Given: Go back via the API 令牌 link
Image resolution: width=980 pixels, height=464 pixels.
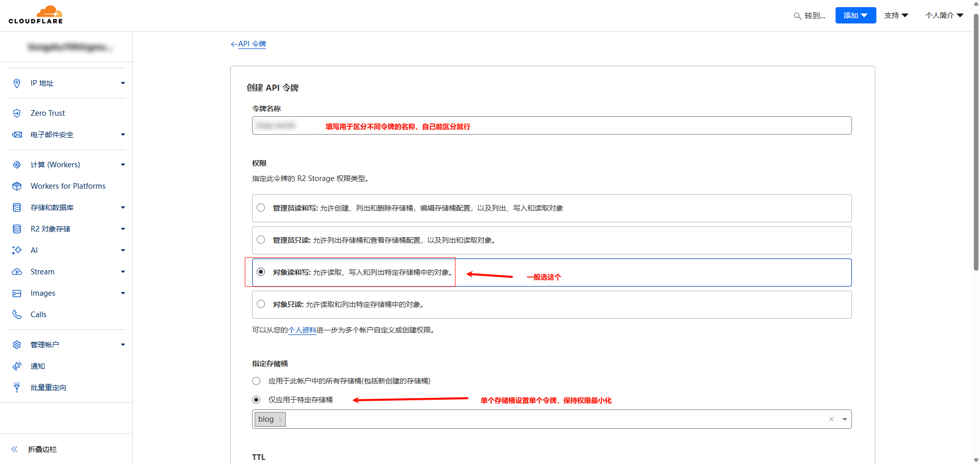Looking at the screenshot, I should [249, 44].
